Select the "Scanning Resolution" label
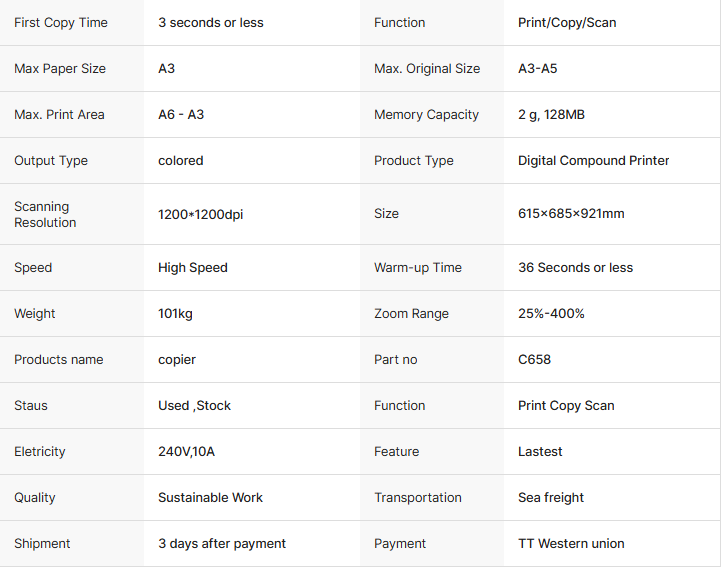The width and height of the screenshot is (722, 568). click(45, 214)
